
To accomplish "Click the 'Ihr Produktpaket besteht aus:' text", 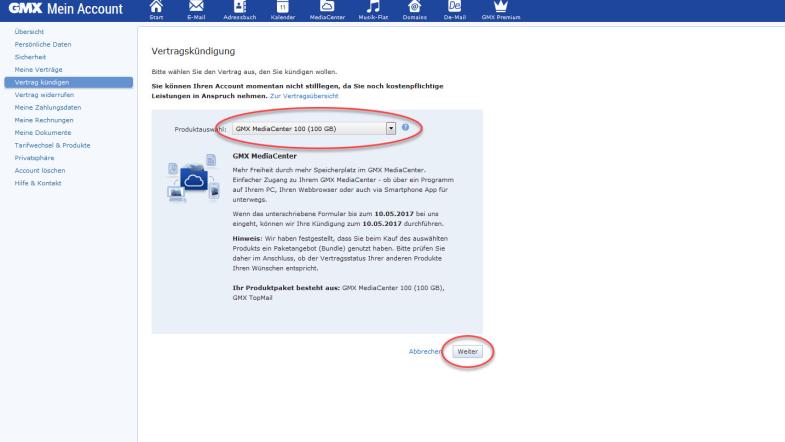I will pos(286,288).
